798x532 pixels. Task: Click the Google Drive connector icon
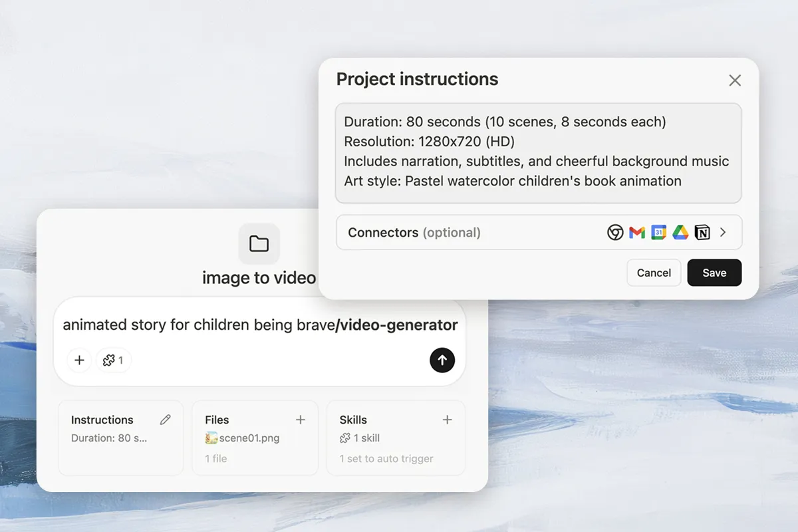point(680,232)
